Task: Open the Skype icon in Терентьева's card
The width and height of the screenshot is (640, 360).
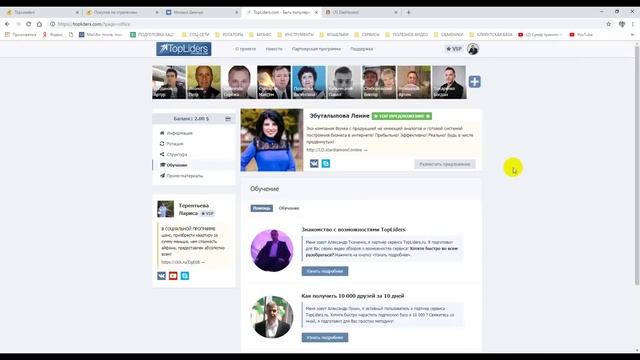Action: [185, 276]
